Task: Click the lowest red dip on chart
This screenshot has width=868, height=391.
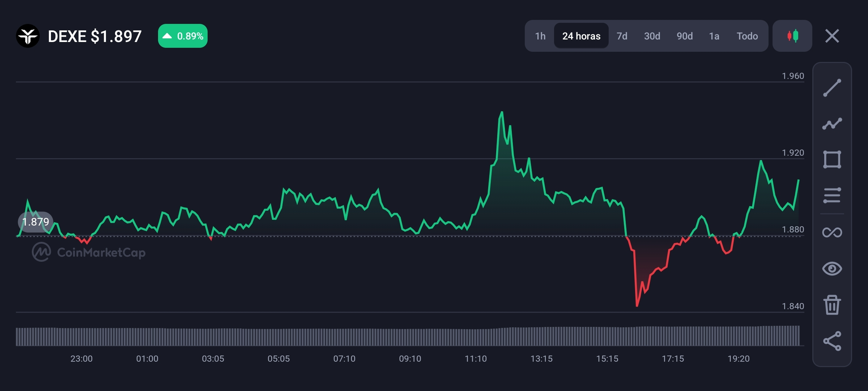Action: click(x=637, y=306)
